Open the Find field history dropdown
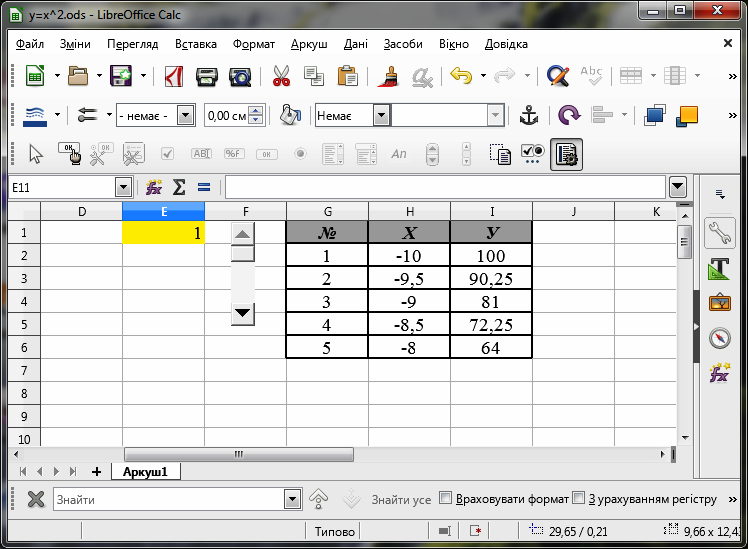This screenshot has height=549, width=748. pos(292,499)
